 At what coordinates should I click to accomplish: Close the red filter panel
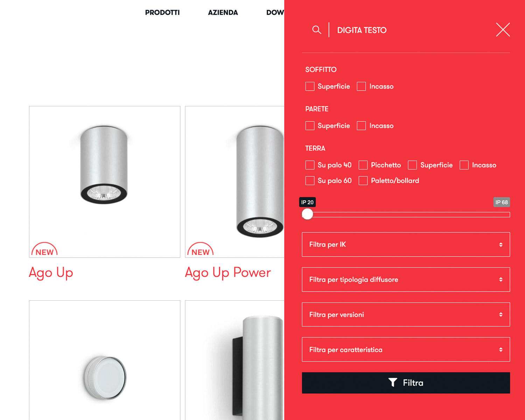503,30
